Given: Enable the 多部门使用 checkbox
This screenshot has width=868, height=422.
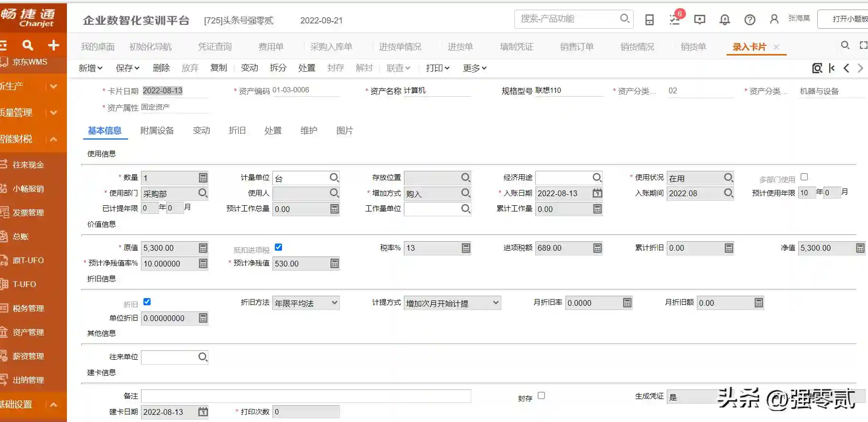Looking at the screenshot, I should click(804, 177).
